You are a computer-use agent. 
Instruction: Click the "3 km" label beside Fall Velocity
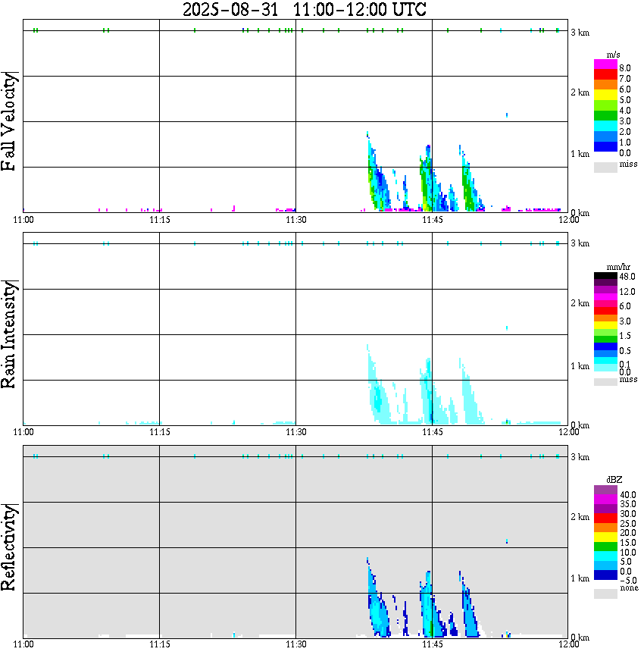[580, 33]
